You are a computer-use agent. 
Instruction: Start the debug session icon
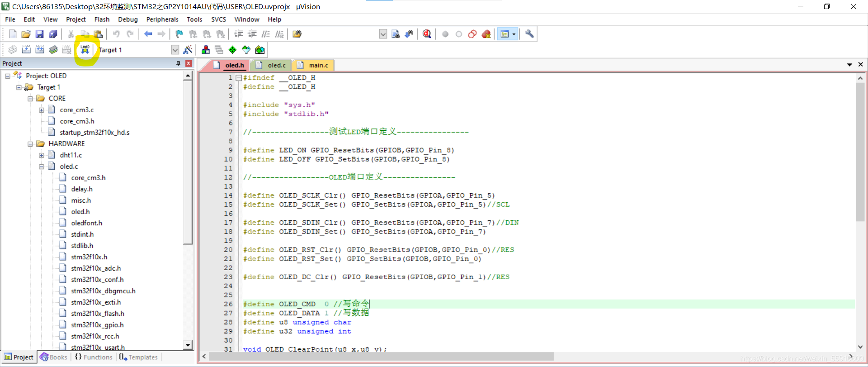pyautogui.click(x=427, y=34)
